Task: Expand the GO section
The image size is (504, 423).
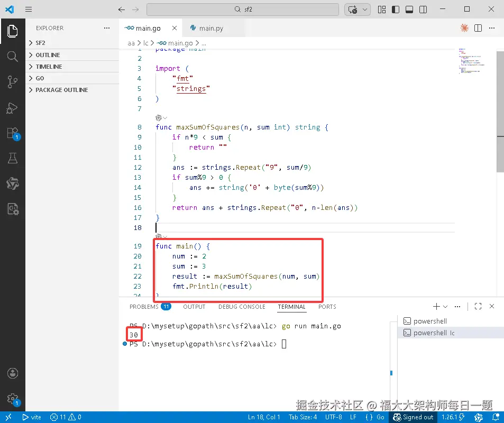Action: pos(72,78)
